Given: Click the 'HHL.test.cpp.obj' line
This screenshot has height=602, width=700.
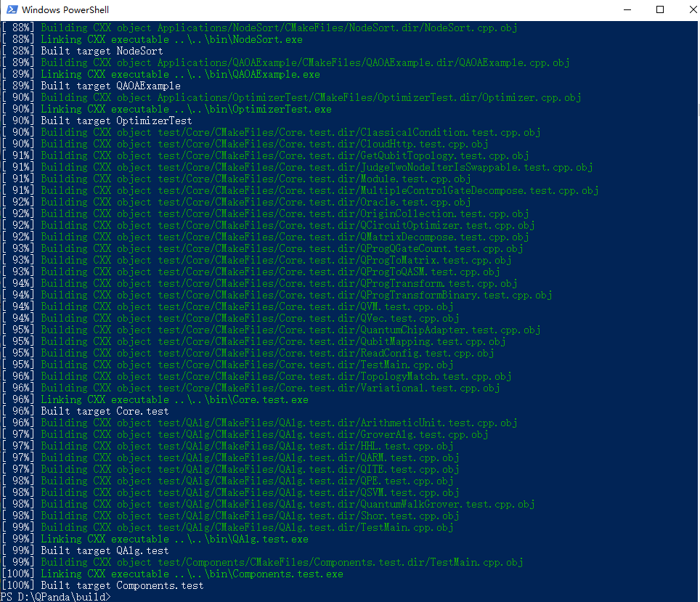Looking at the screenshot, I should [228, 446].
